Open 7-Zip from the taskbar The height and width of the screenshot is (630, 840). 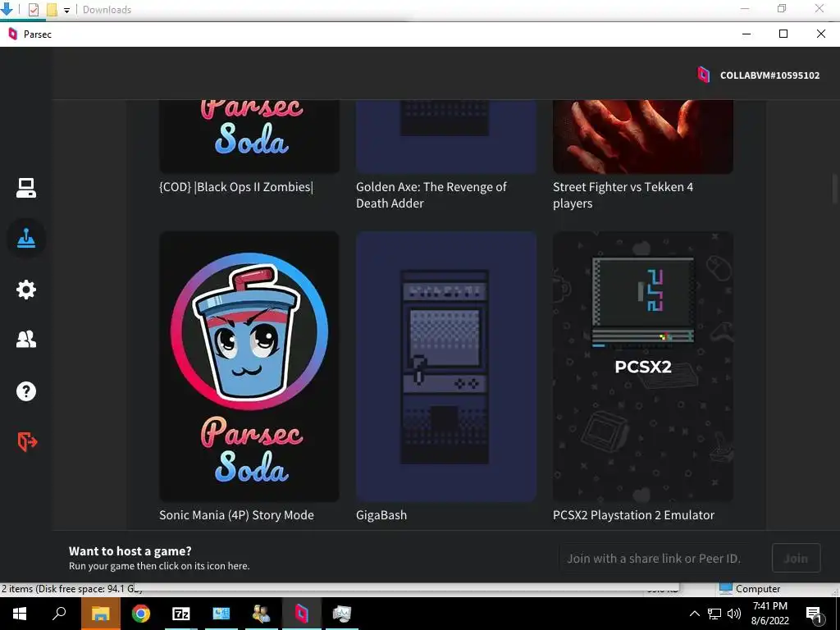coord(181,614)
